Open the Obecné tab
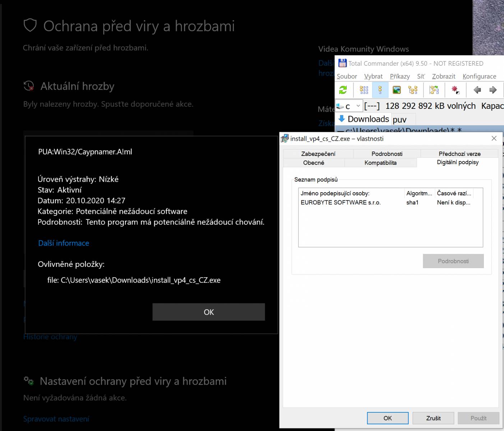 (x=314, y=163)
